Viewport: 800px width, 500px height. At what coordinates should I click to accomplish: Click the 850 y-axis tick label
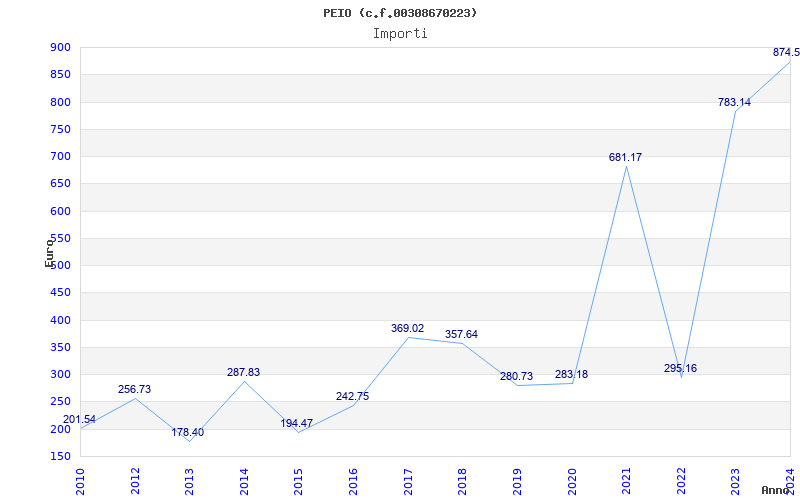(x=60, y=75)
